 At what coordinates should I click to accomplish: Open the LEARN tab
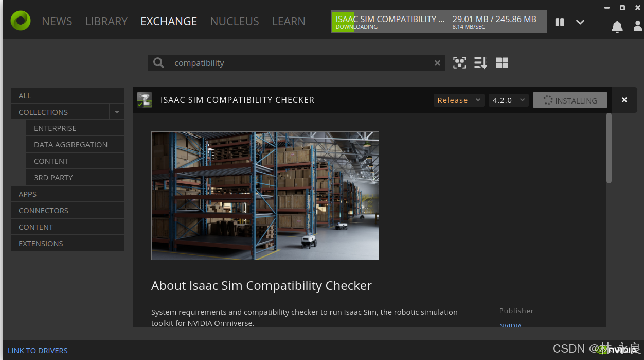pyautogui.click(x=289, y=21)
